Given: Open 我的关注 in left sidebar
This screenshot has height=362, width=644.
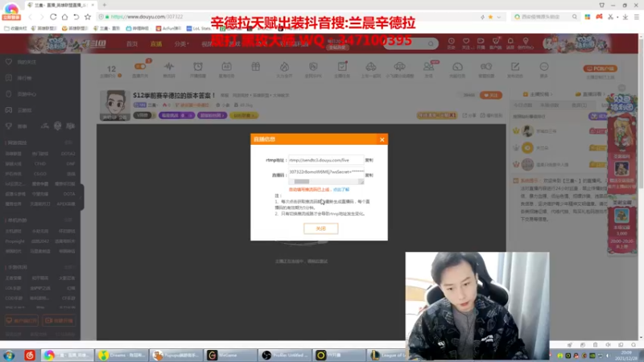Looking at the screenshot, I should click(27, 62).
